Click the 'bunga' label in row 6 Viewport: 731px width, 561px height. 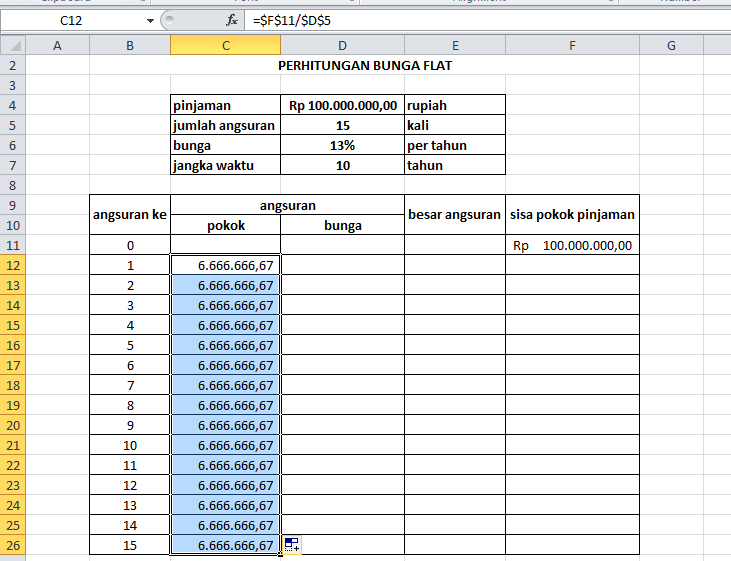[x=226, y=145]
